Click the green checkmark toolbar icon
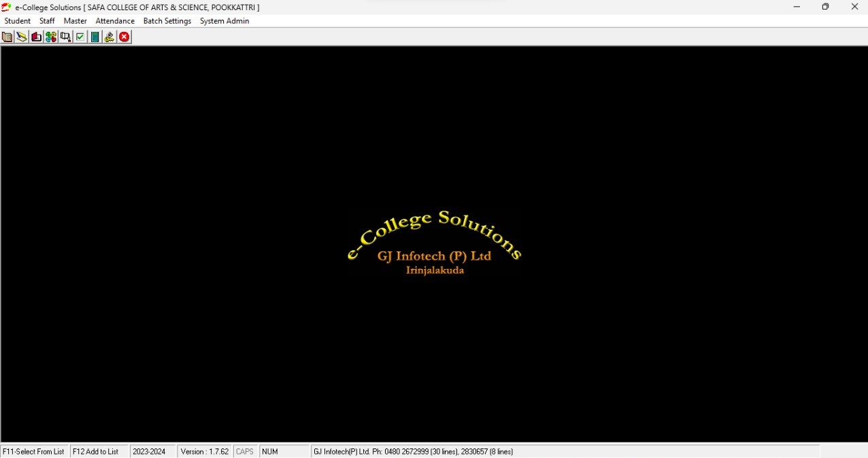The height and width of the screenshot is (458, 868). point(80,37)
